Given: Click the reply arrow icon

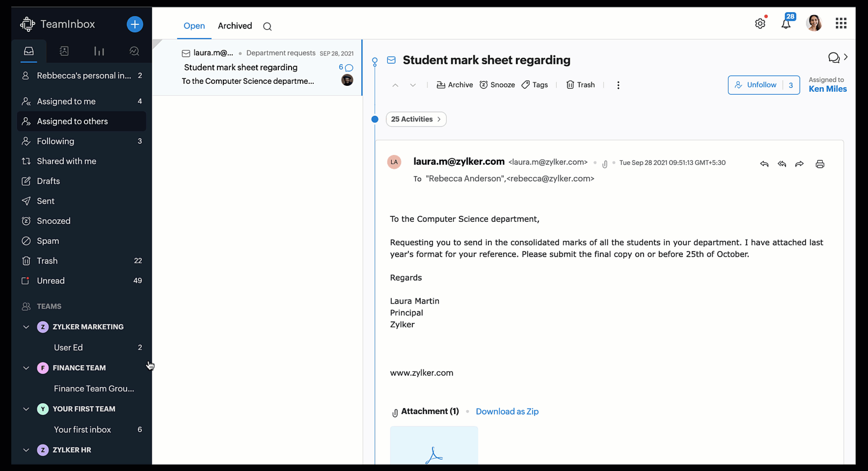Looking at the screenshot, I should pos(764,164).
